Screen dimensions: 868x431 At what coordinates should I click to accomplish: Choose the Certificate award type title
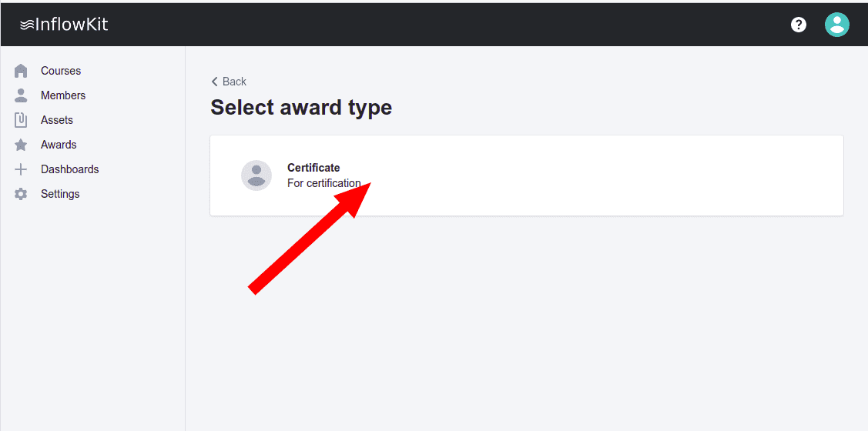tap(313, 168)
